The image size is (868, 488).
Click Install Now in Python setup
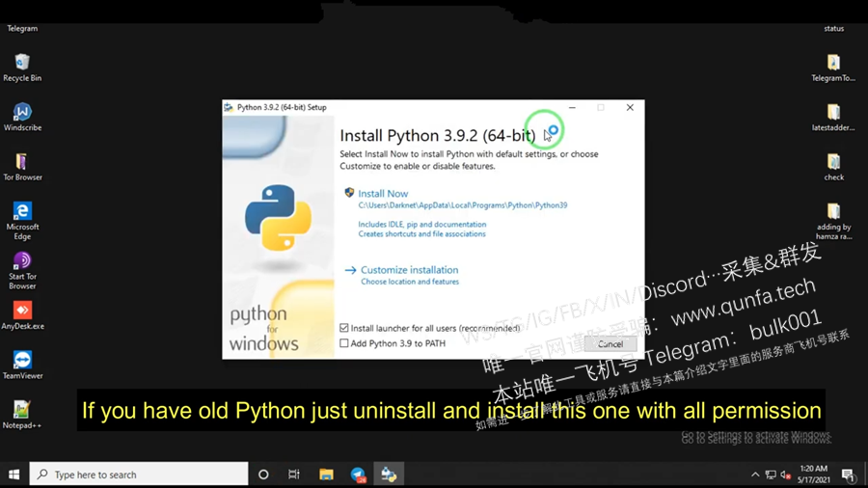tap(383, 193)
